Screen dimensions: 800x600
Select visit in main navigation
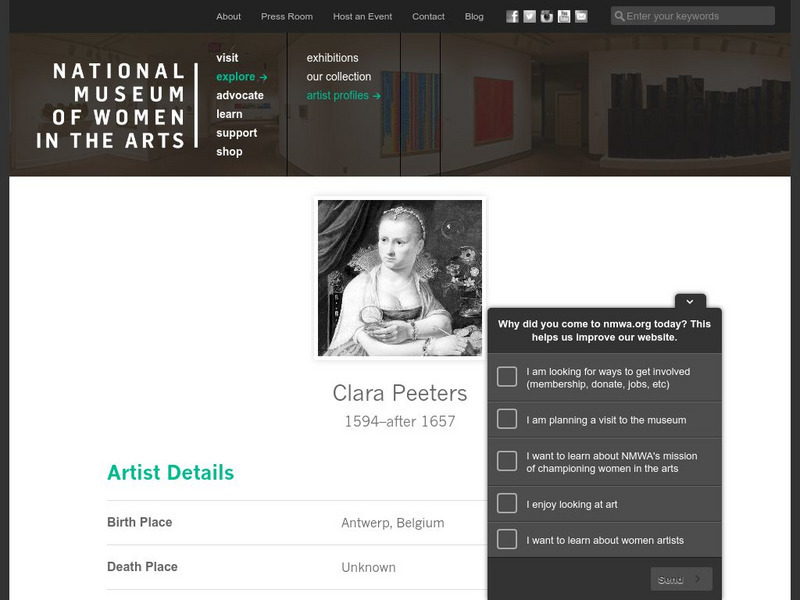[227, 58]
